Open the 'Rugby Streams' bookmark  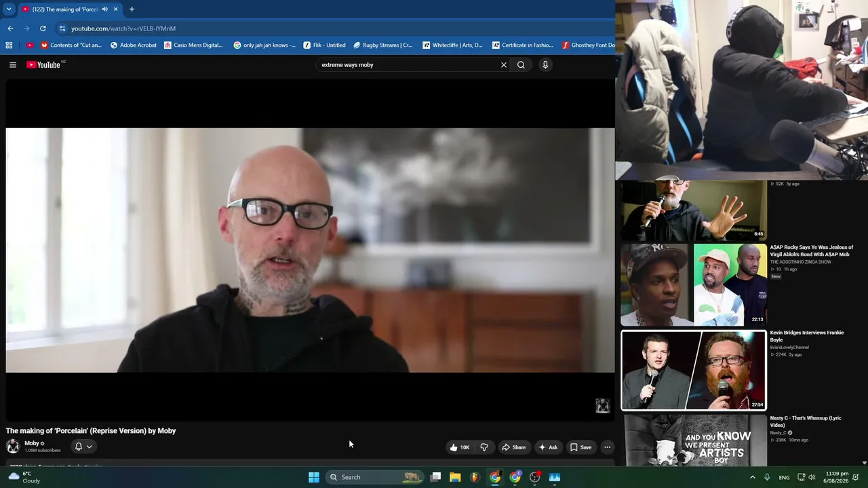pos(383,45)
